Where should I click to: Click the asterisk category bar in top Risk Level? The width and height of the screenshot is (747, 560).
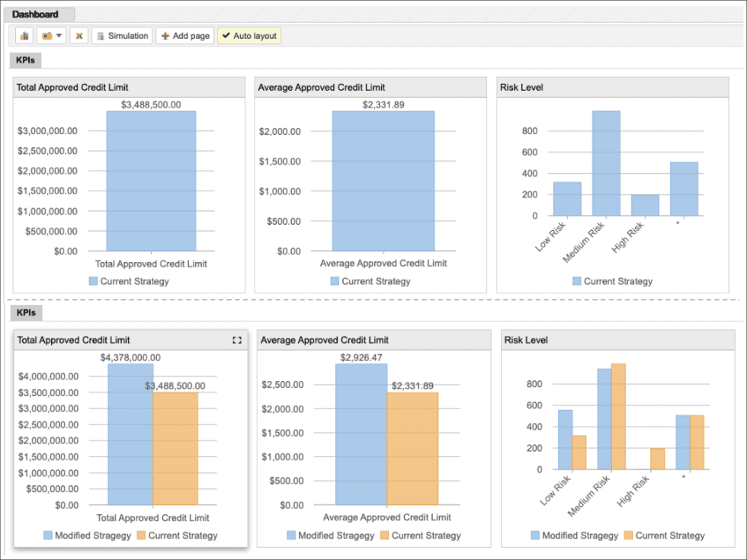pos(684,189)
